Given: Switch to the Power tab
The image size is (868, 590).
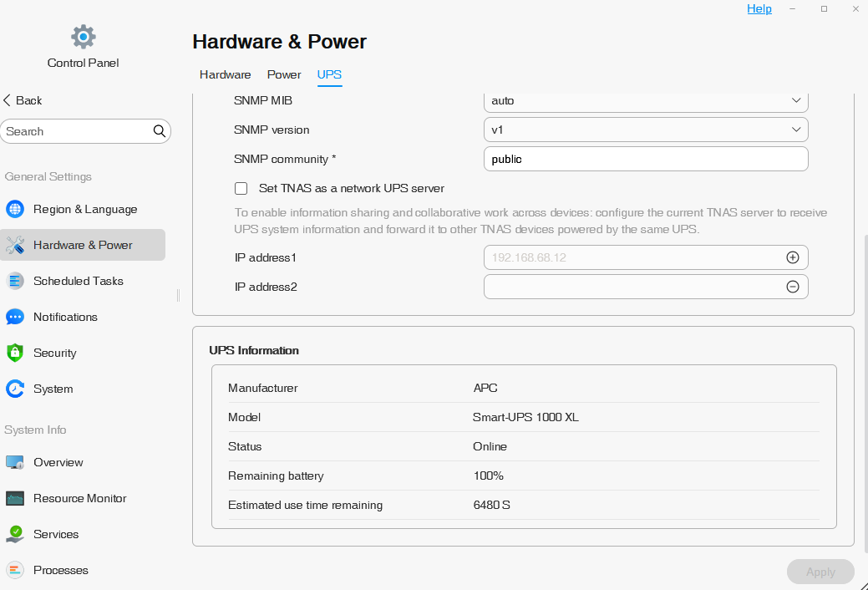Looking at the screenshot, I should point(284,74).
